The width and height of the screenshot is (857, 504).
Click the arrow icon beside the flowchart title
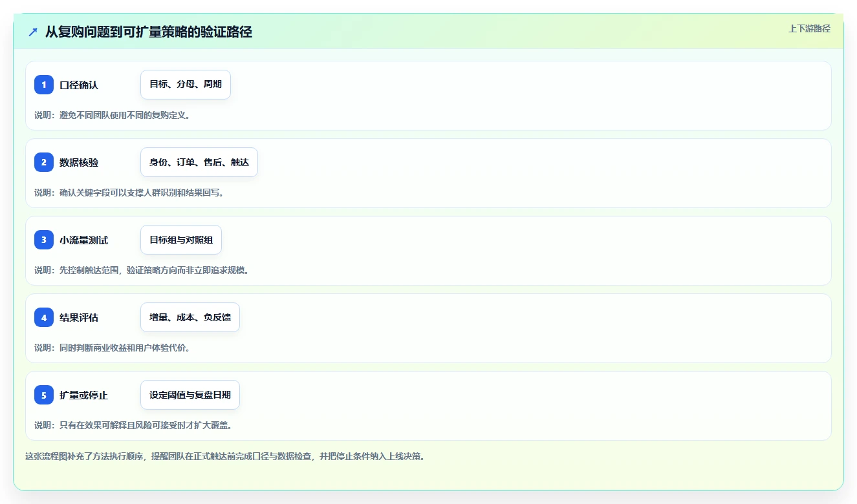(33, 32)
